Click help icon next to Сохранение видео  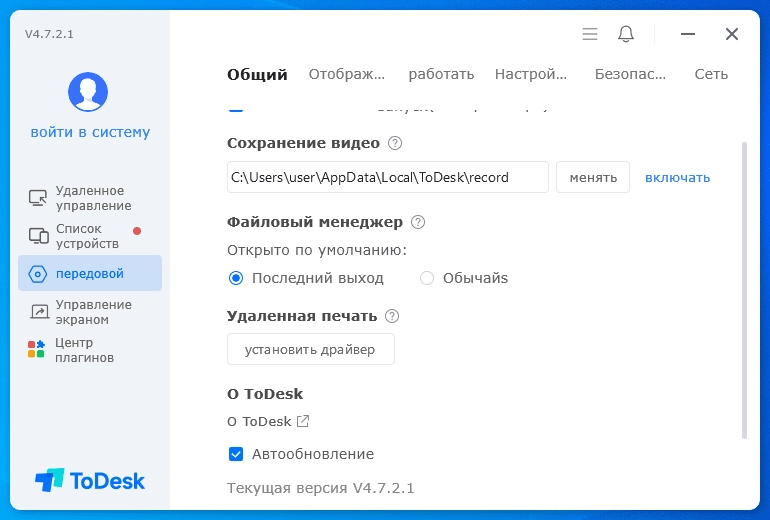coord(395,143)
